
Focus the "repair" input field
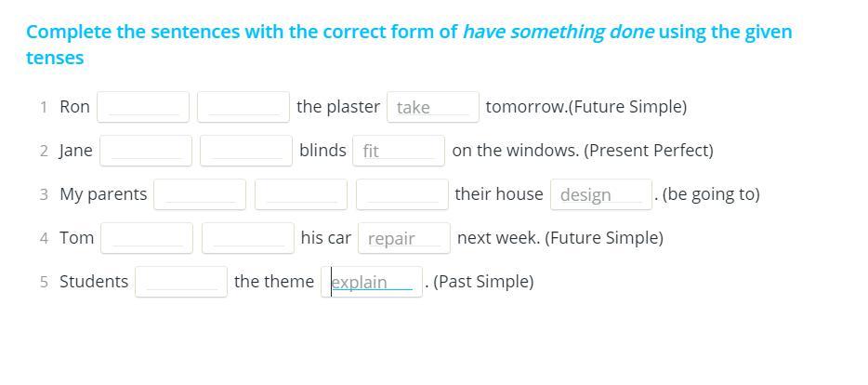[x=403, y=238]
